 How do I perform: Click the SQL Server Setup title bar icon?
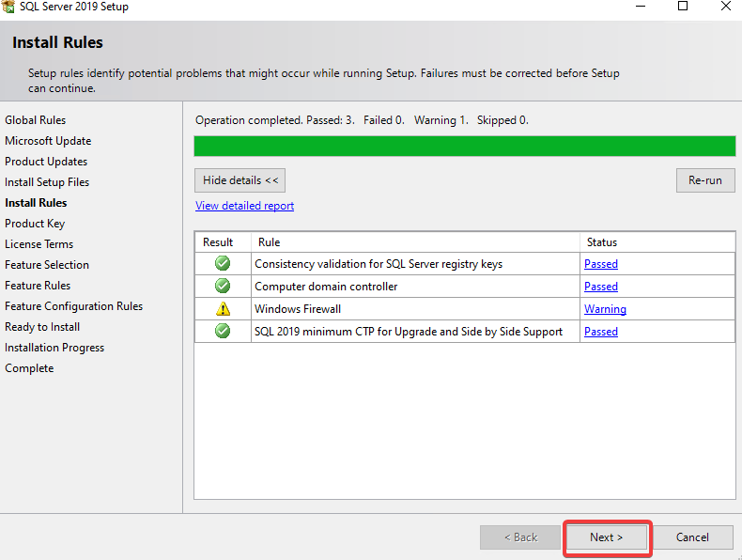pos(8,7)
